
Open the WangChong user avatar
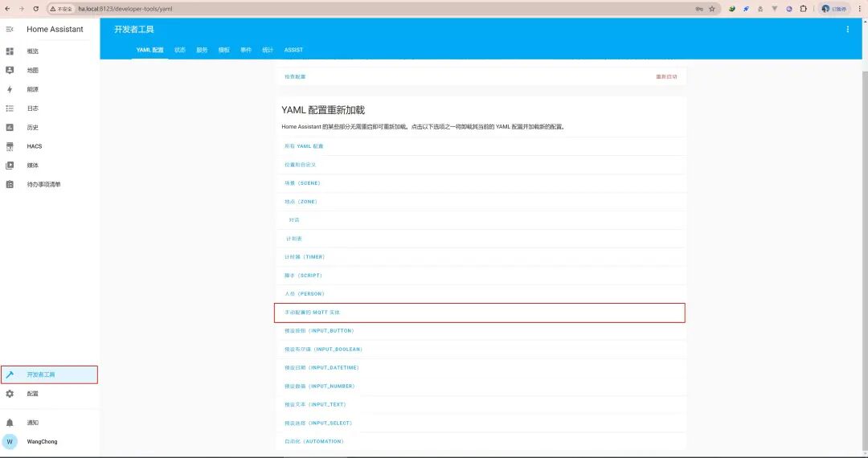click(10, 441)
